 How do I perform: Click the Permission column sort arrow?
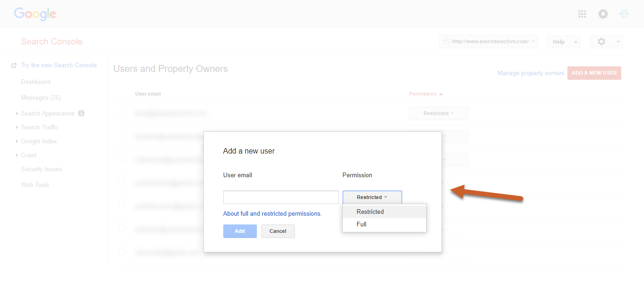click(x=441, y=94)
